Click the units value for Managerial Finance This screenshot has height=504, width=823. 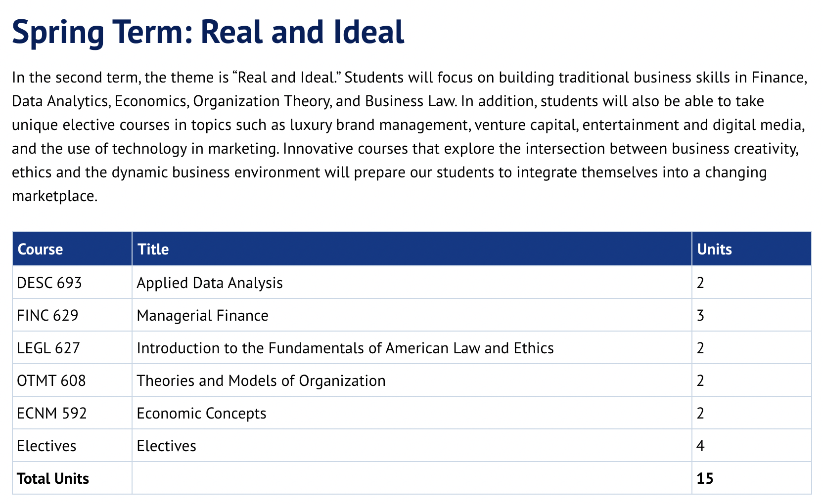700,315
